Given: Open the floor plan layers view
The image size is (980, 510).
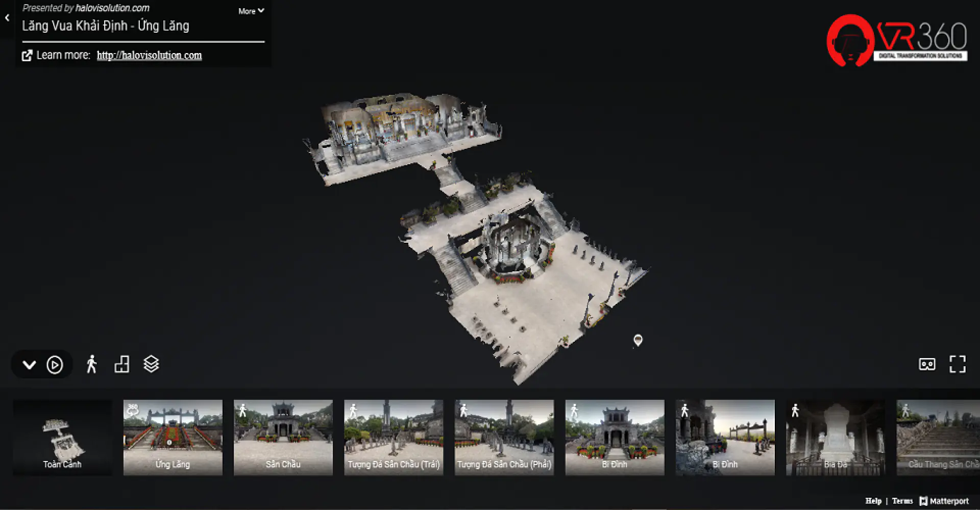Looking at the screenshot, I should [150, 364].
